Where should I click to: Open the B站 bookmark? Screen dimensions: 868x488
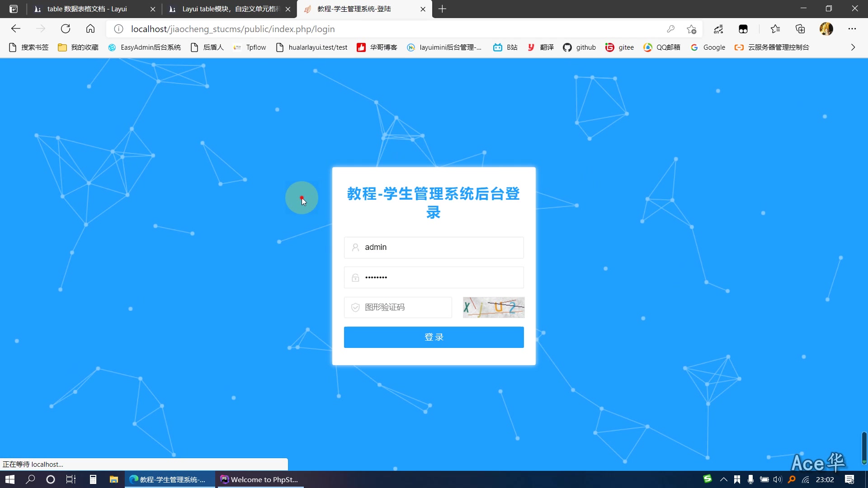click(505, 47)
